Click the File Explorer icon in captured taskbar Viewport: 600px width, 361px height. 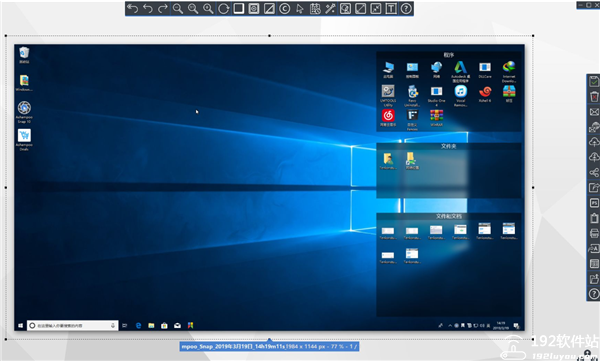pos(151,325)
